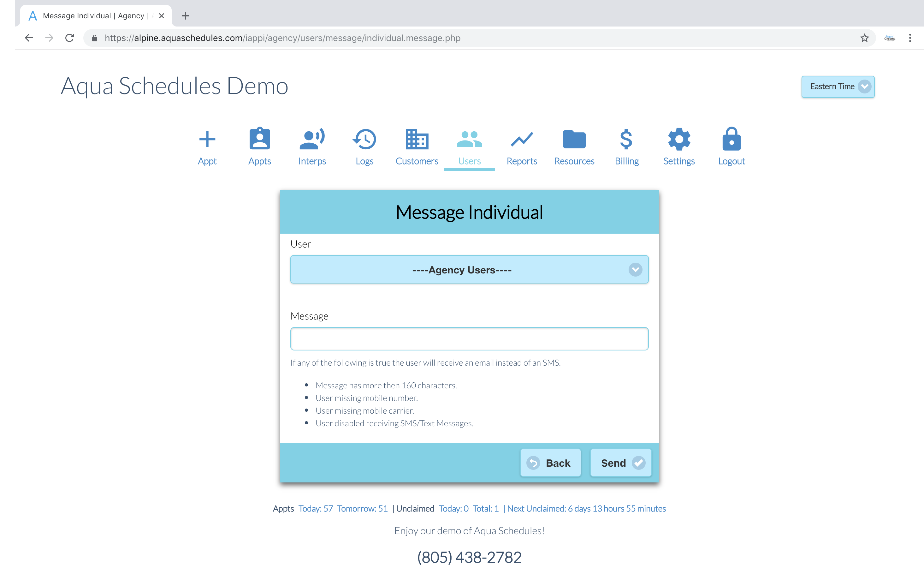This screenshot has height=586, width=924.
Task: Open the Billing dollar sign icon
Action: pyautogui.click(x=626, y=139)
